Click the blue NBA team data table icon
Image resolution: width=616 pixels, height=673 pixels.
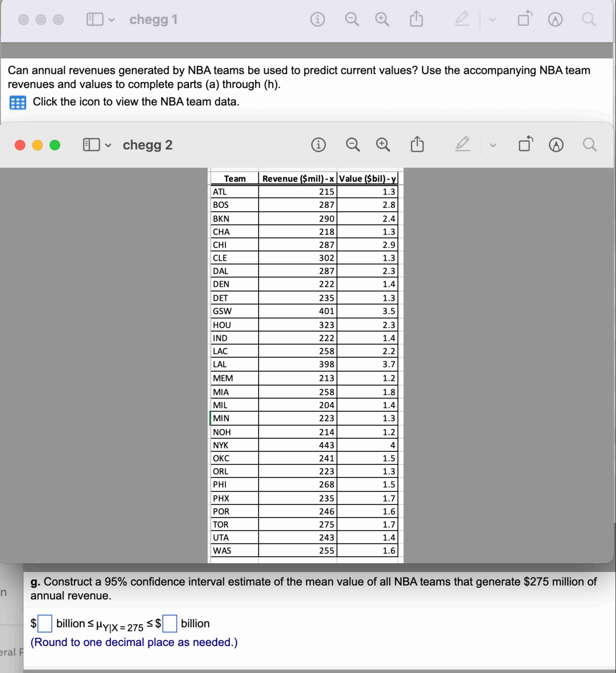[x=18, y=103]
